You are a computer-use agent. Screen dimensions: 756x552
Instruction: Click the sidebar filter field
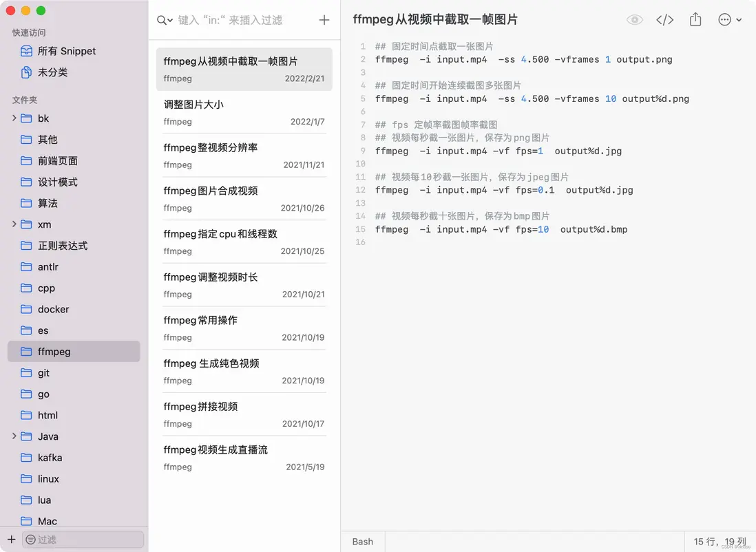click(83, 540)
